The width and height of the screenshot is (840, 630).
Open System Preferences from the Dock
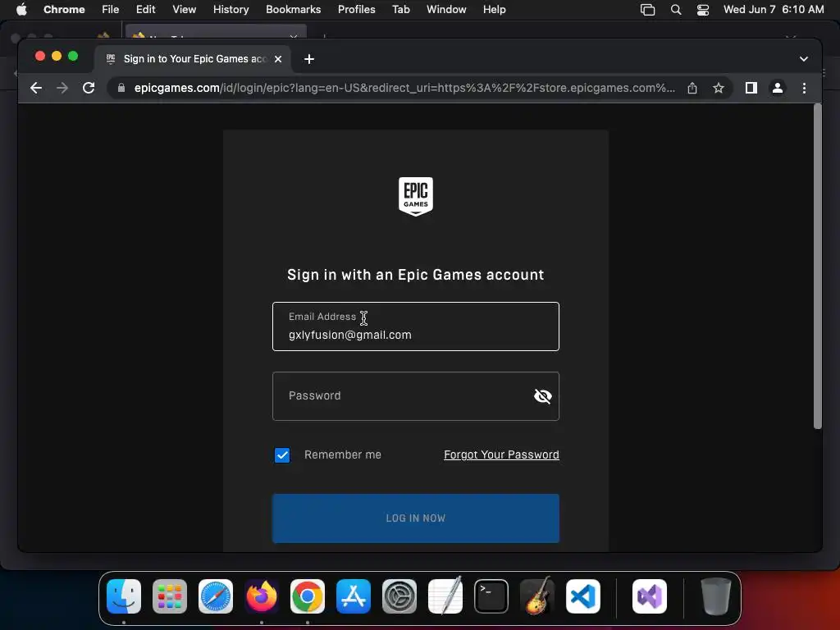(x=399, y=596)
